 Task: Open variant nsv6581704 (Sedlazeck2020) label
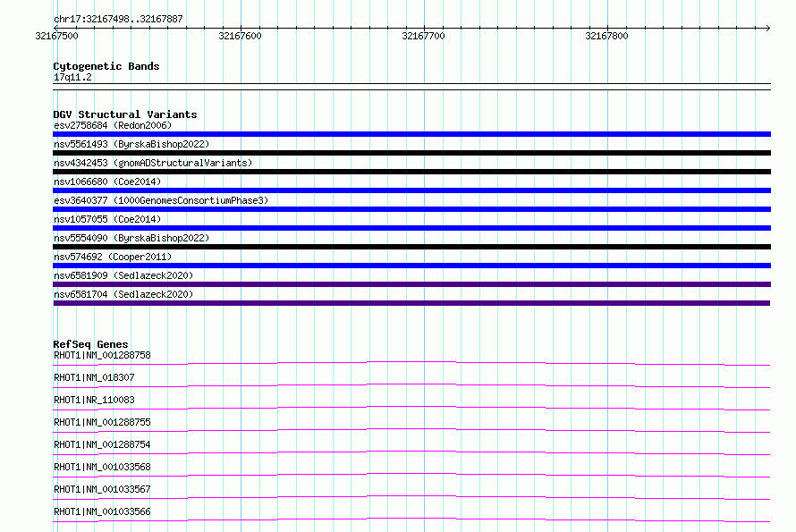tap(123, 294)
